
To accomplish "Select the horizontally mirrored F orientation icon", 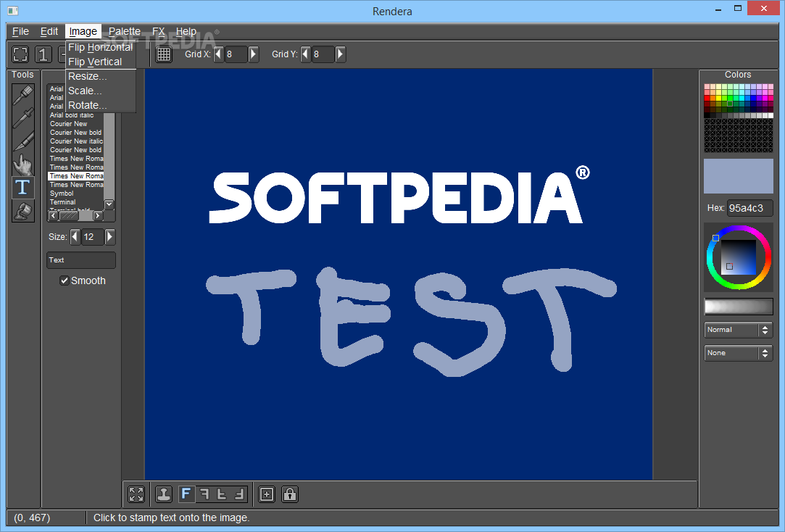I will click(204, 494).
